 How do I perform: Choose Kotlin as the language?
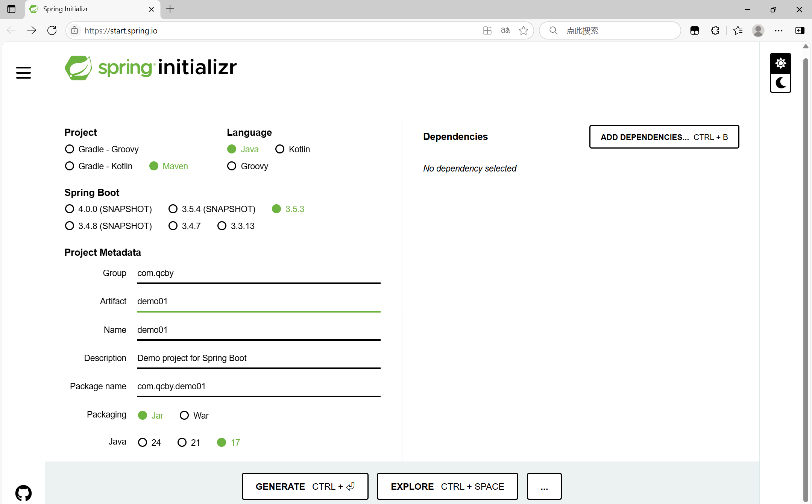point(293,149)
